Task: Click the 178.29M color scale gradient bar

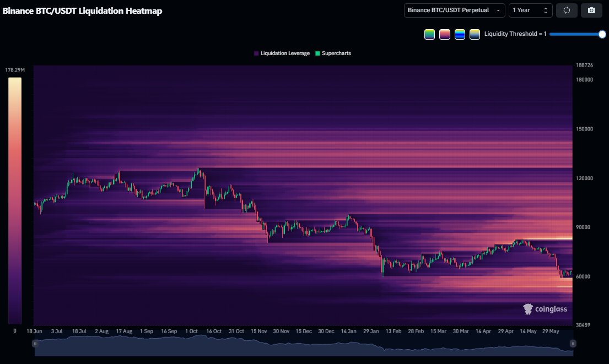Action: pos(15,200)
